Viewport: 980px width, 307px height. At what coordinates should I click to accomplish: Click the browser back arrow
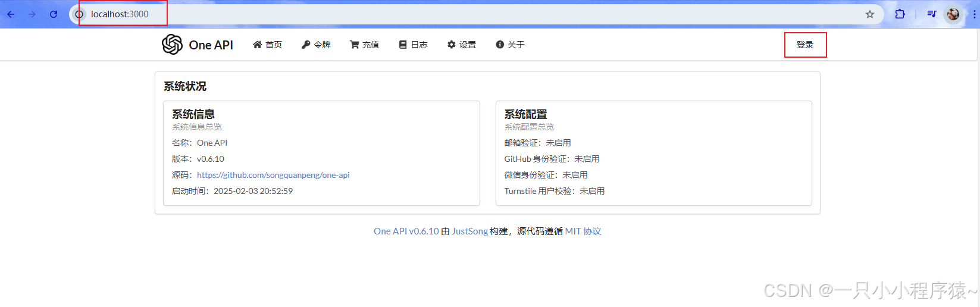coord(11,14)
